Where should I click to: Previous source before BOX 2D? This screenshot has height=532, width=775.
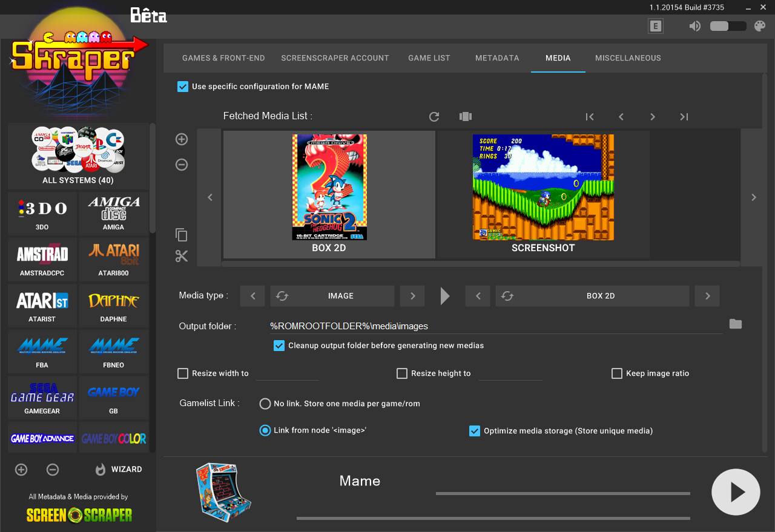click(478, 296)
